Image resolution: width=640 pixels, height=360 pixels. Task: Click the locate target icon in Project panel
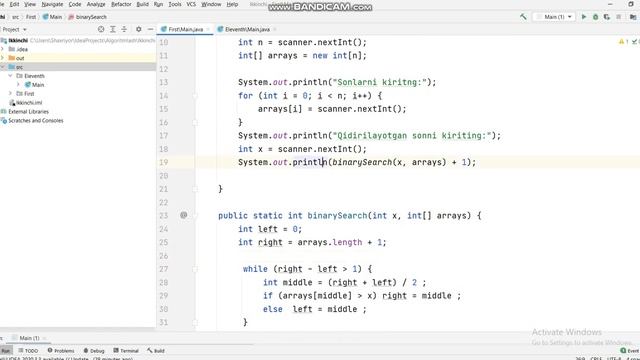point(101,29)
